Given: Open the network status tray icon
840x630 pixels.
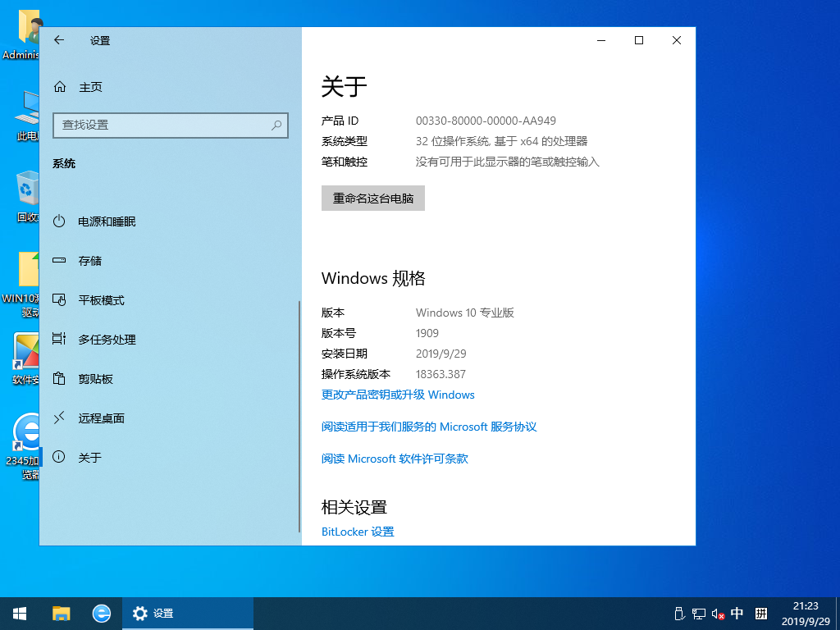Looking at the screenshot, I should click(x=698, y=613).
